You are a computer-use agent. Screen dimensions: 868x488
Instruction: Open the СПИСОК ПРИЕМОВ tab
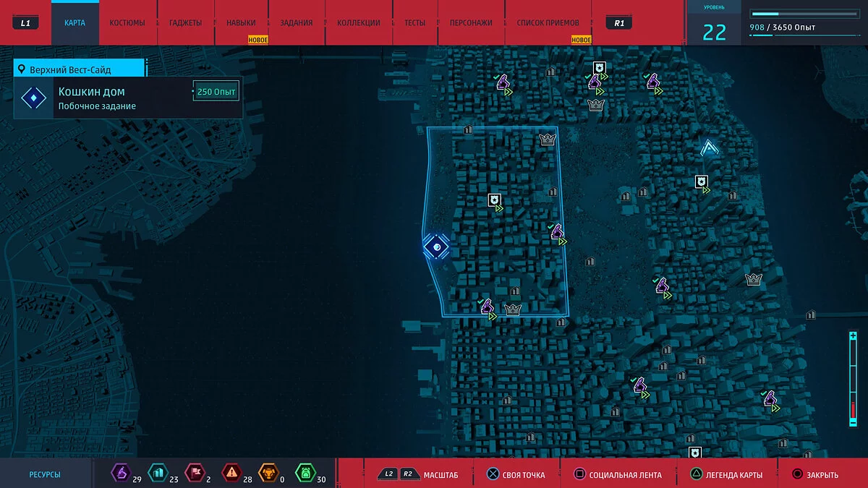548,22
